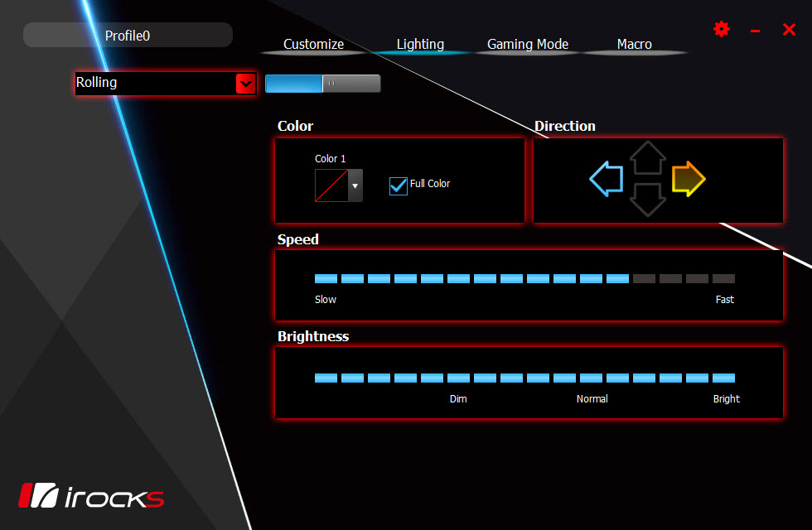Set speed to the last lit blue segment

click(x=617, y=278)
